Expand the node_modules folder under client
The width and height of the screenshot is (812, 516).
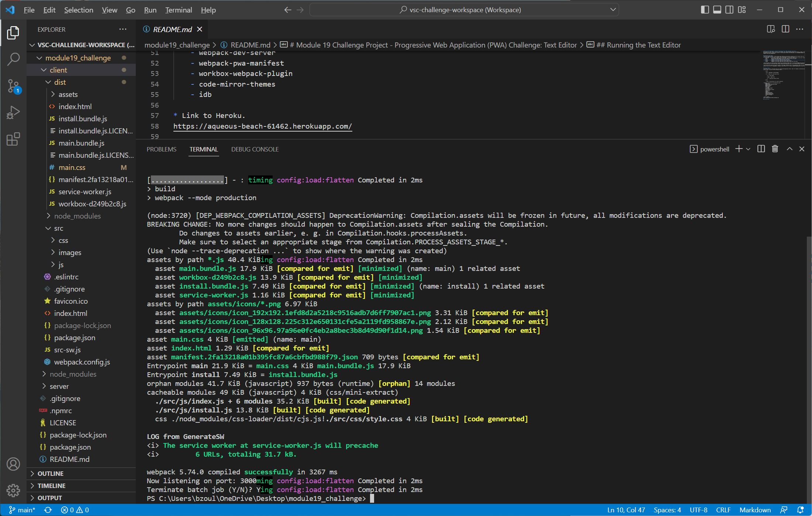[77, 216]
